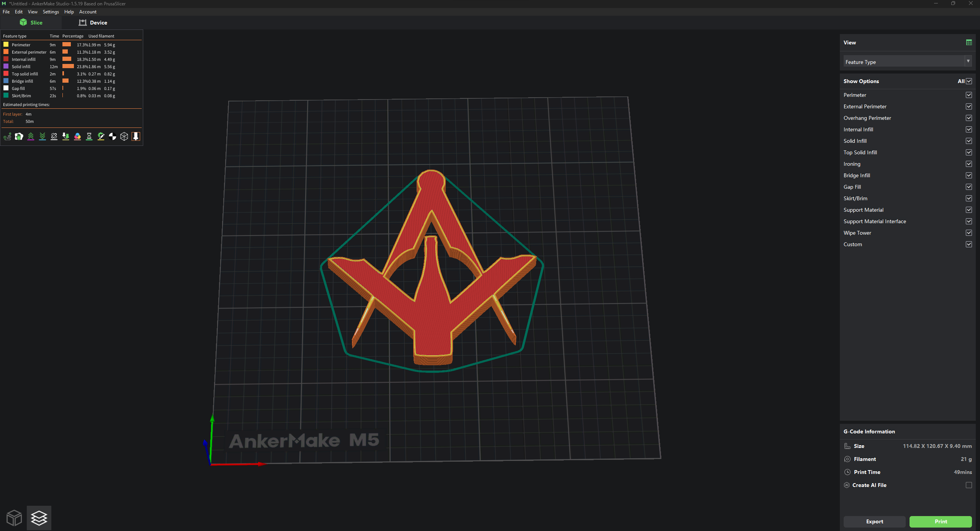Image resolution: width=980 pixels, height=531 pixels.
Task: Uncheck the Skirt/Brim show option
Action: point(969,198)
